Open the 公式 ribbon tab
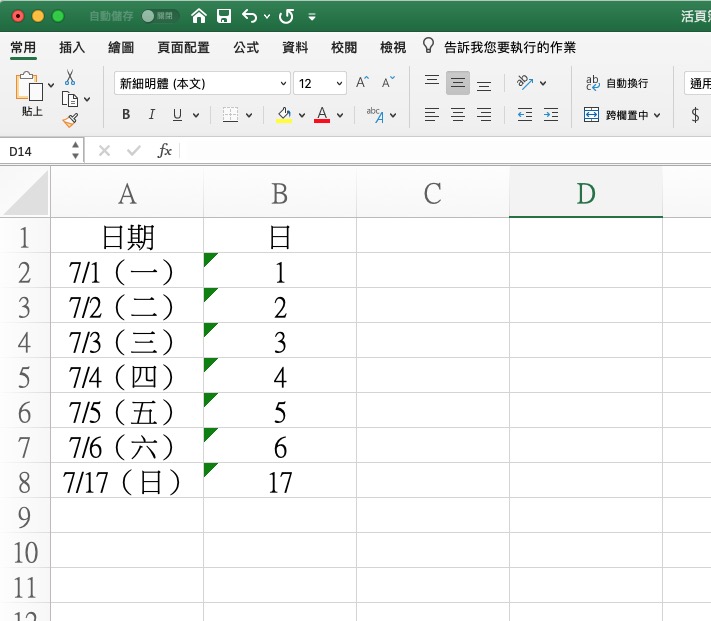 (x=246, y=47)
